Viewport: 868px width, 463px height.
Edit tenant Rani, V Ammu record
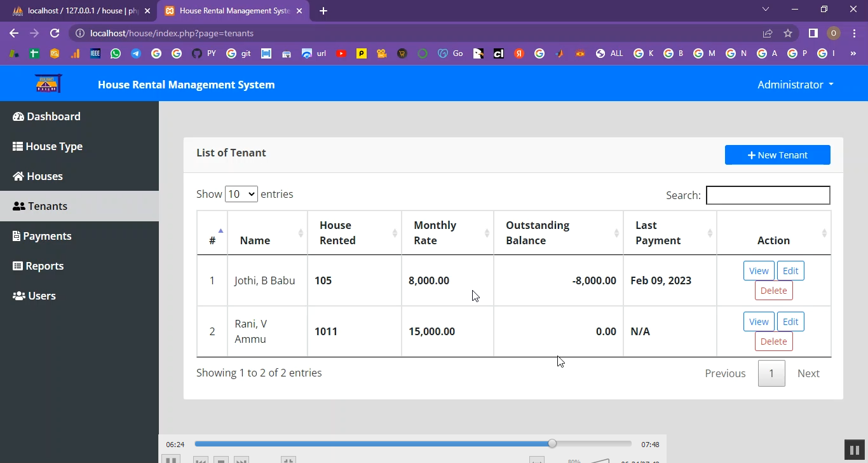click(x=790, y=322)
